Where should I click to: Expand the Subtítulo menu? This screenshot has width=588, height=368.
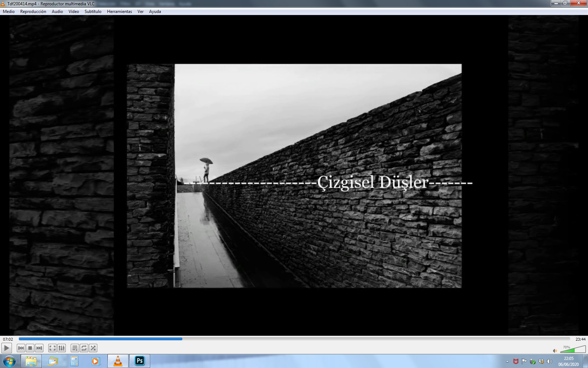[93, 12]
